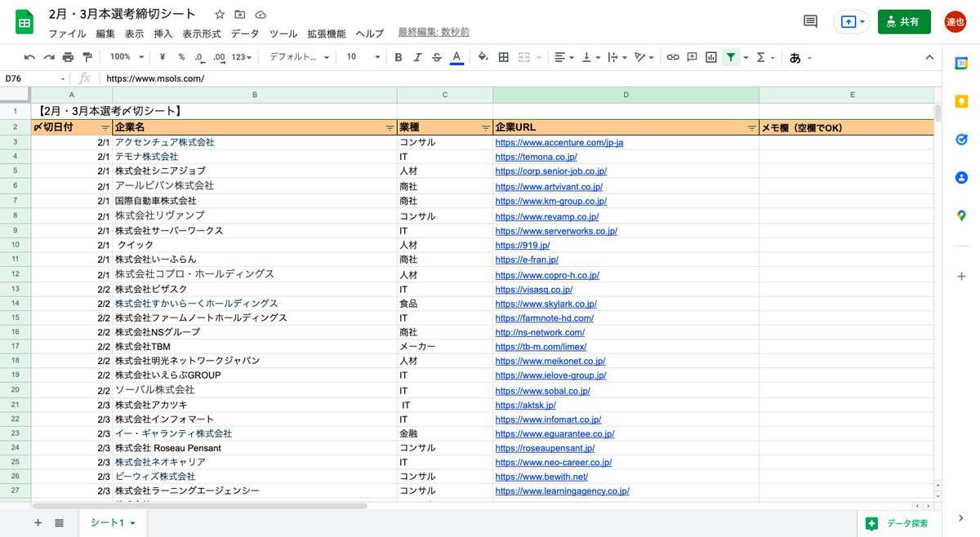980x537 pixels.
Task: Click the redo arrow in toolbar
Action: 49,57
